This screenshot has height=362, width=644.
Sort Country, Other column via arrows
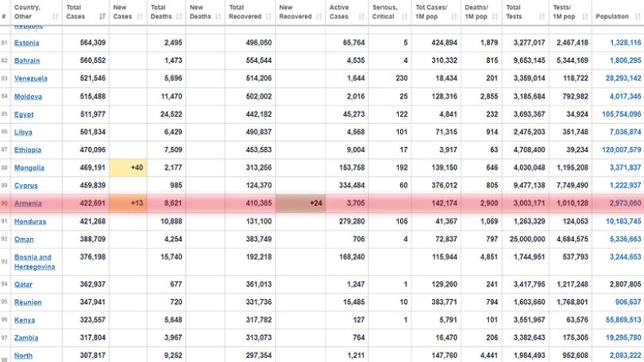point(56,17)
